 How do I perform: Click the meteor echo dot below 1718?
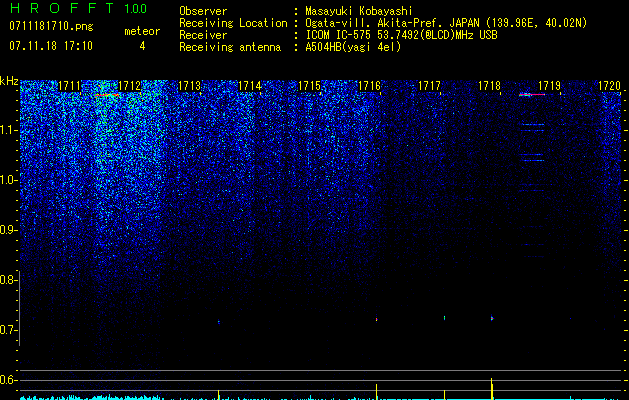(492, 318)
